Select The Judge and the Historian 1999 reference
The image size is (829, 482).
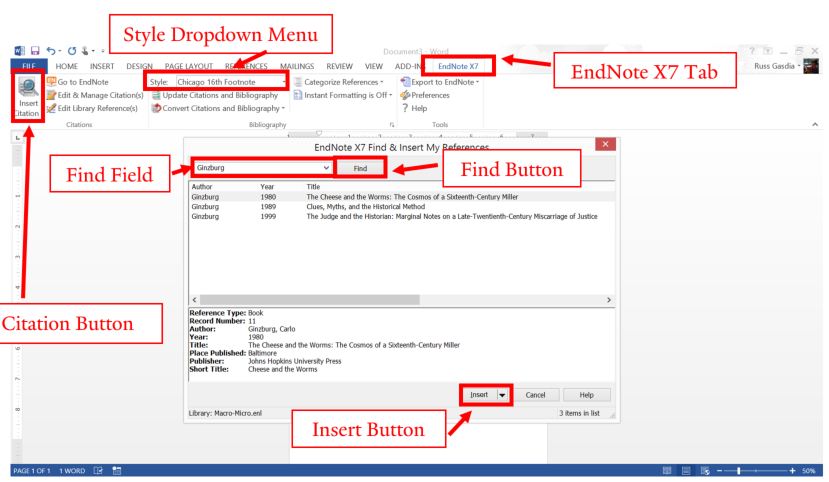click(x=402, y=216)
